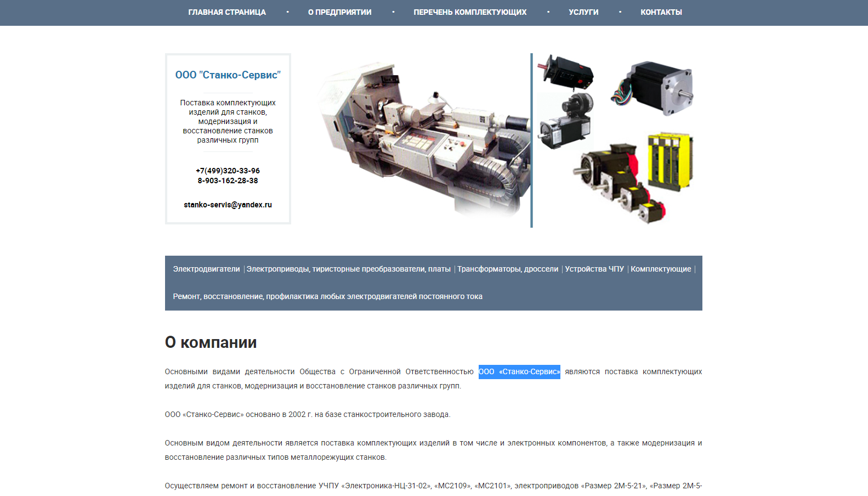Open Электроприводы, тиристорные преобразователи, платы category
This screenshot has width=868, height=496.
pos(349,269)
